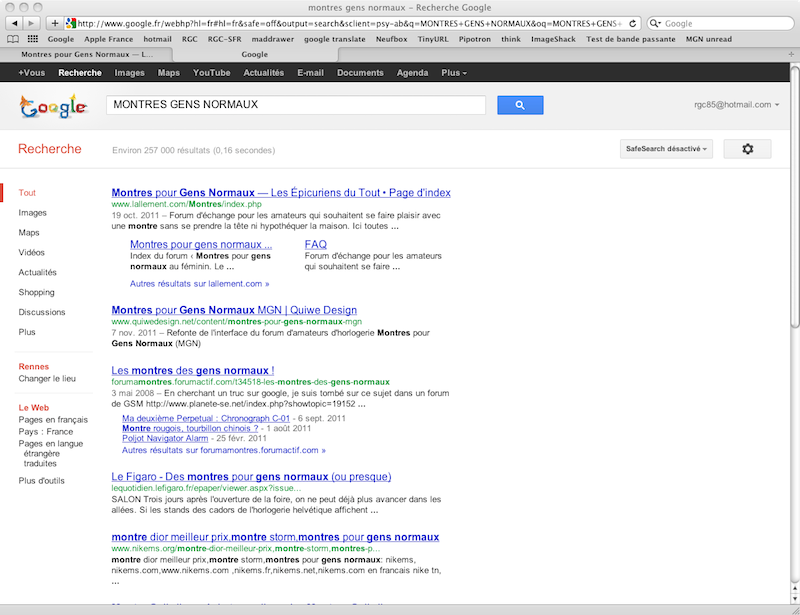800x615 pixels.
Task: Filter results by Discussions in the sidebar
Action: coord(42,312)
